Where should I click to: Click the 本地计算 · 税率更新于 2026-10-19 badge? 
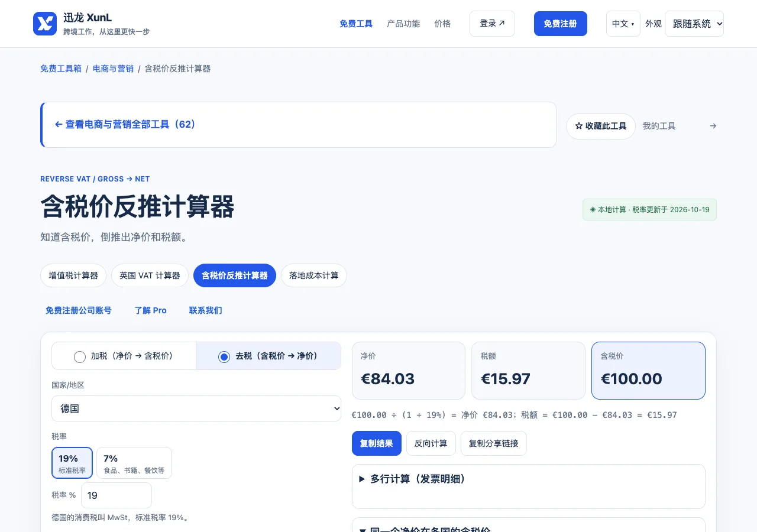(649, 210)
